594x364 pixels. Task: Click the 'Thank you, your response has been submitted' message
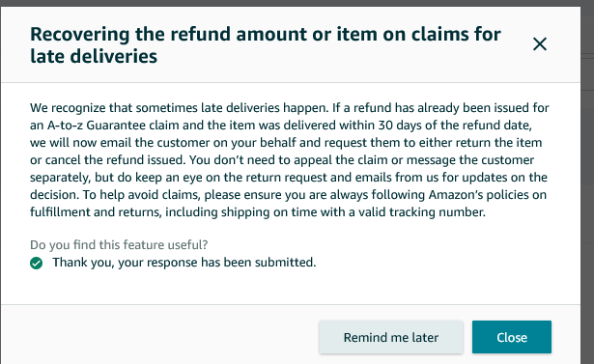pos(184,262)
